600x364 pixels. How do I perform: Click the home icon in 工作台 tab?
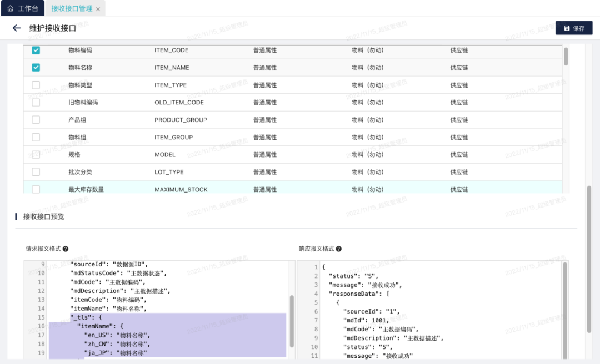click(x=10, y=8)
